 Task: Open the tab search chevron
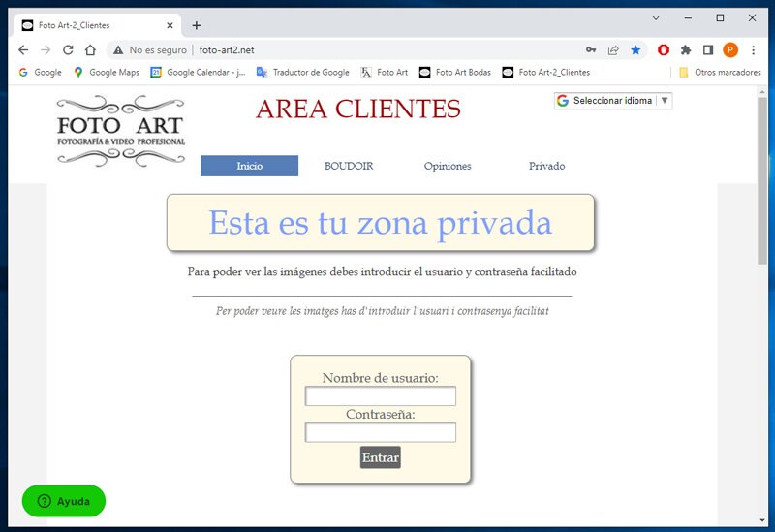[656, 17]
